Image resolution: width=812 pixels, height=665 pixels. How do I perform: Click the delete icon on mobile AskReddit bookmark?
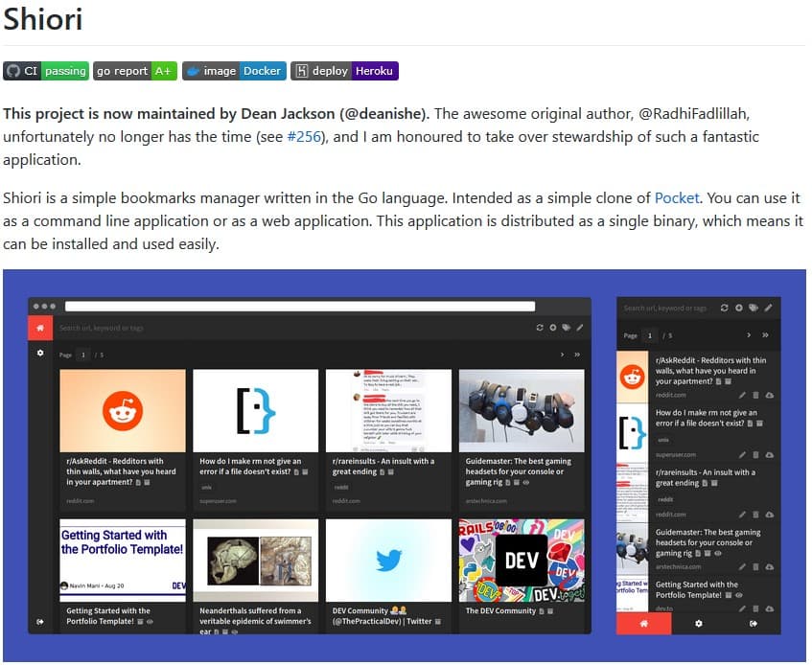pyautogui.click(x=755, y=395)
